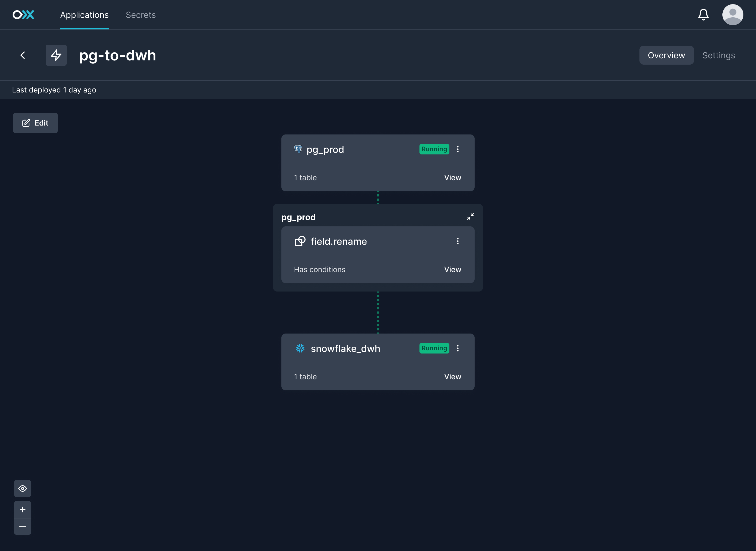
Task: Navigate back using the left chevron
Action: pos(23,55)
